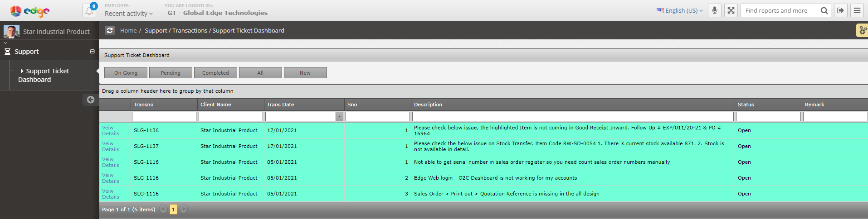Click description about Stock Transfer issue

tap(569, 146)
